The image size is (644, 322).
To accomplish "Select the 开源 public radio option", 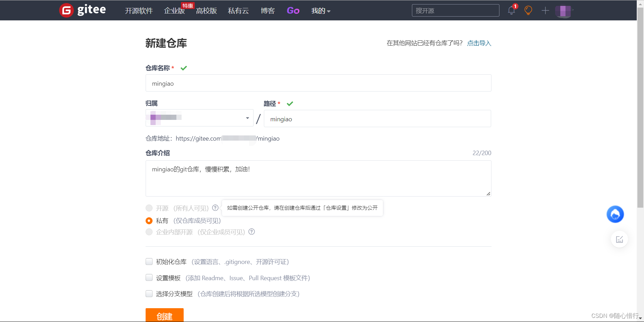I will 149,208.
